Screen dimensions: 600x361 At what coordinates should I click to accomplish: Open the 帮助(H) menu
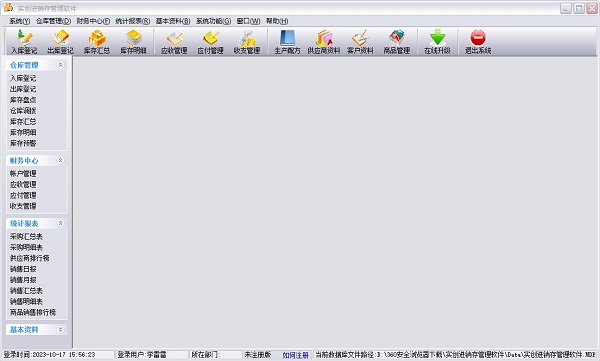tap(277, 21)
